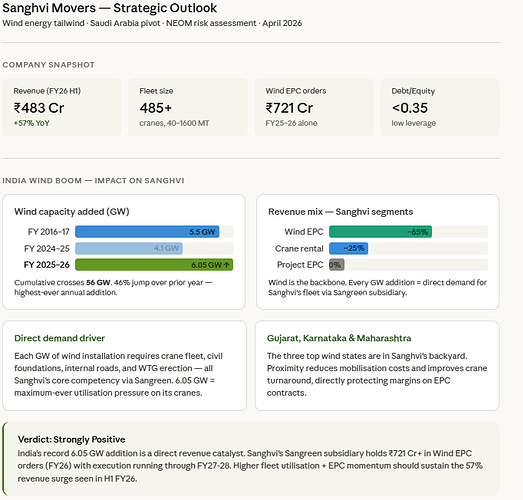The height and width of the screenshot is (500, 523).
Task: Click the '+57% YoY' growth label
Action: pos(31,123)
